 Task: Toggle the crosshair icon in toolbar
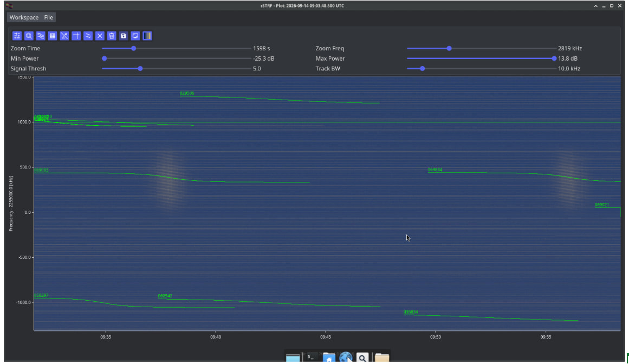tap(76, 36)
